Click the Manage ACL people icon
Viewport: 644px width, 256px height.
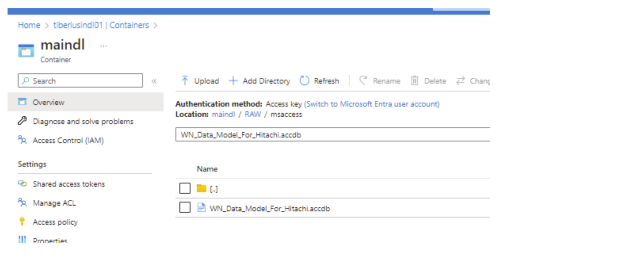click(x=22, y=203)
